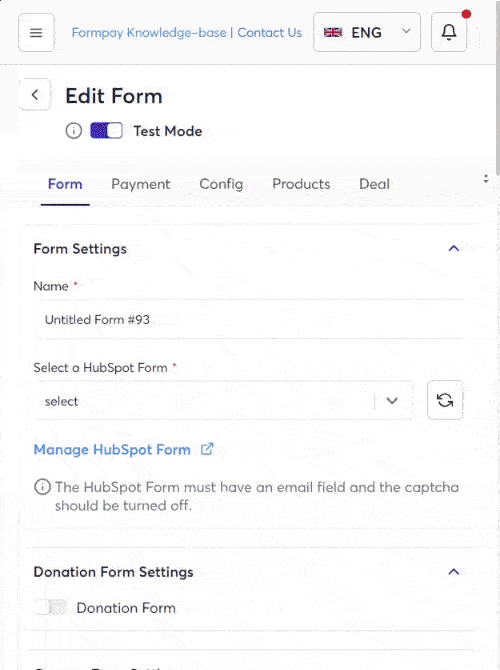Go back using the left arrow
Viewport: 500px width, 670px height.
tap(35, 94)
